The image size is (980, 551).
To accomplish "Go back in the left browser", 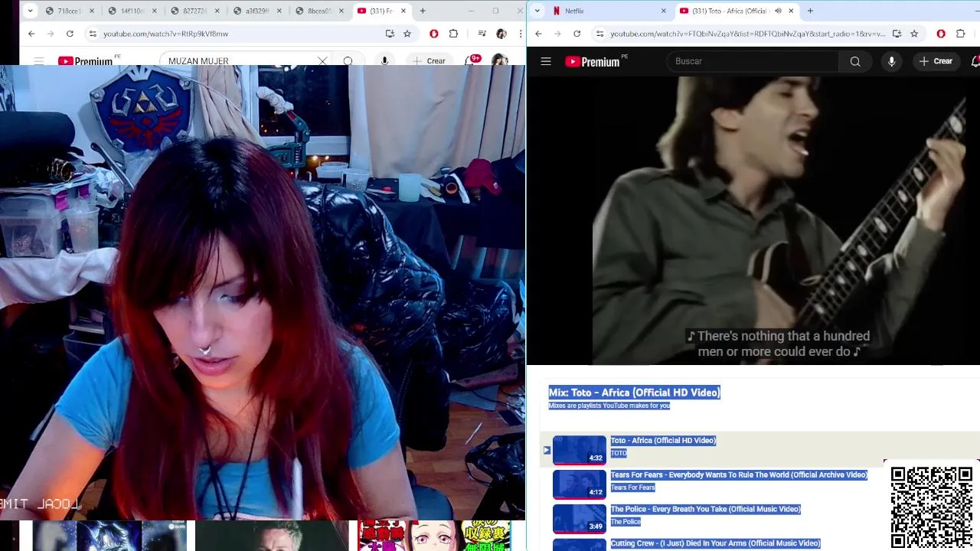I will [31, 34].
